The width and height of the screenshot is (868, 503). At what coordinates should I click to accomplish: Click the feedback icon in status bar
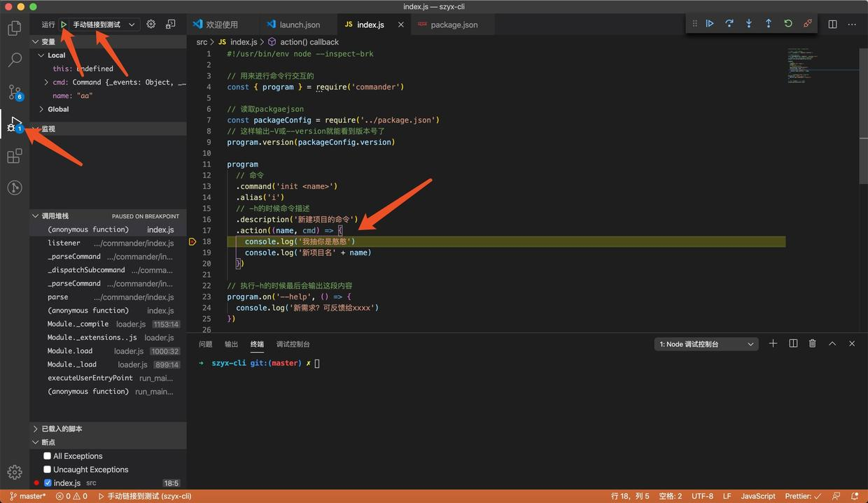point(836,496)
